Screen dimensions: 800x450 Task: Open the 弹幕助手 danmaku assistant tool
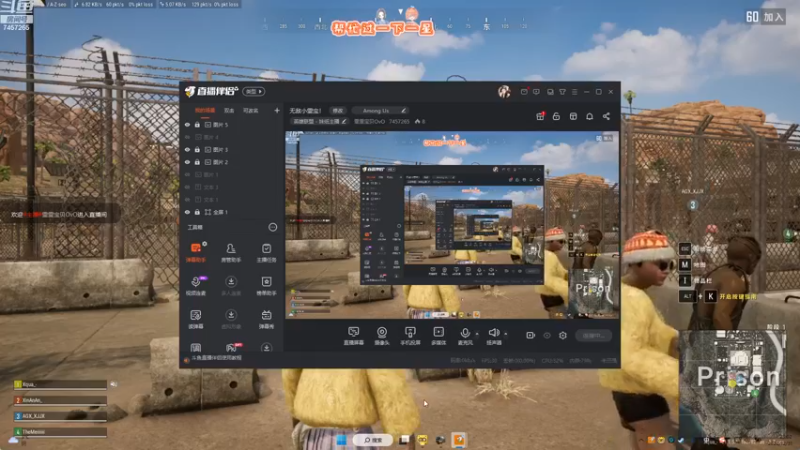[195, 252]
